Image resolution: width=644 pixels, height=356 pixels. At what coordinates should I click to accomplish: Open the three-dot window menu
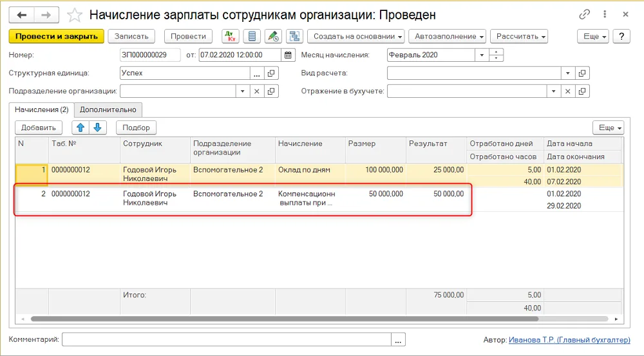[605, 14]
